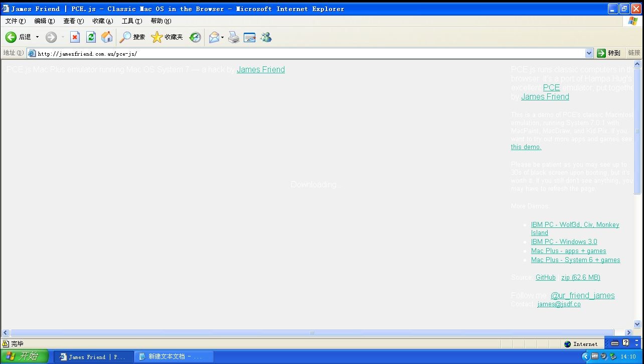The image size is (644, 364).
Task: Go to the home page via house icon
Action: click(x=107, y=37)
